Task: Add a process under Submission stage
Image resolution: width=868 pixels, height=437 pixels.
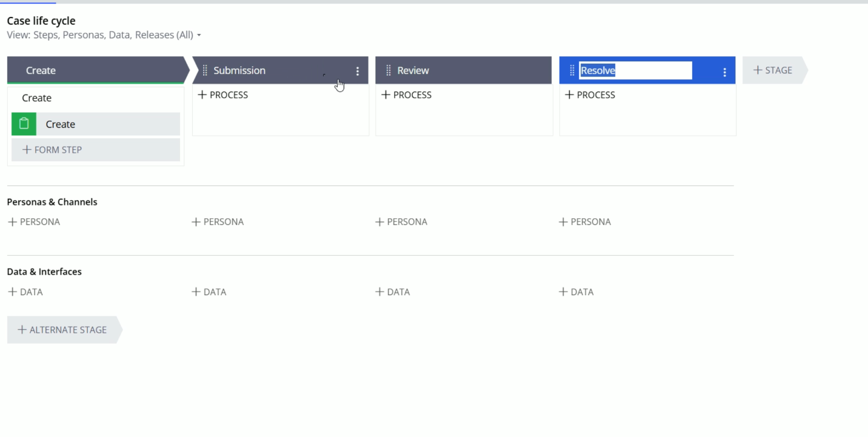Action: [223, 95]
